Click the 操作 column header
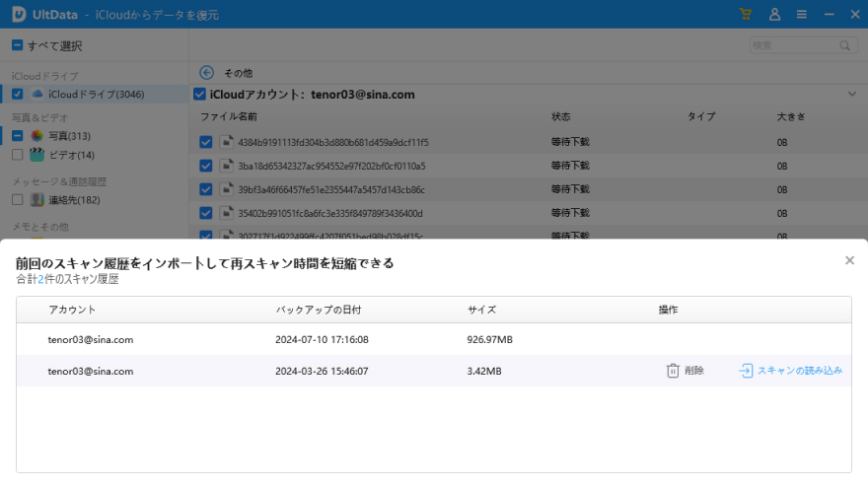Image resolution: width=868 pixels, height=489 pixels. pos(668,310)
